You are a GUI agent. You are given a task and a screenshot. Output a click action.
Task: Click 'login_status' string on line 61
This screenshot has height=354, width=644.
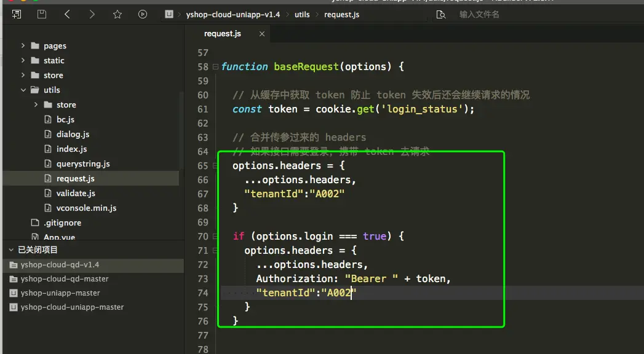422,109
